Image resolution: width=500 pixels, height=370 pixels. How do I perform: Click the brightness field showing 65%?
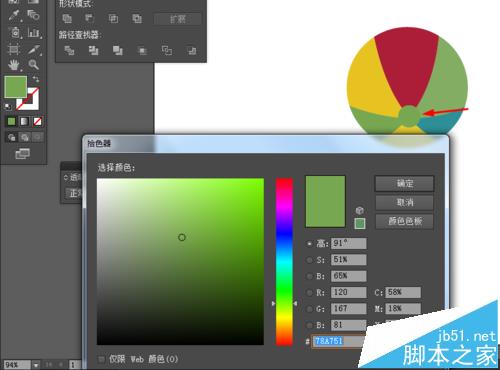tap(349, 276)
